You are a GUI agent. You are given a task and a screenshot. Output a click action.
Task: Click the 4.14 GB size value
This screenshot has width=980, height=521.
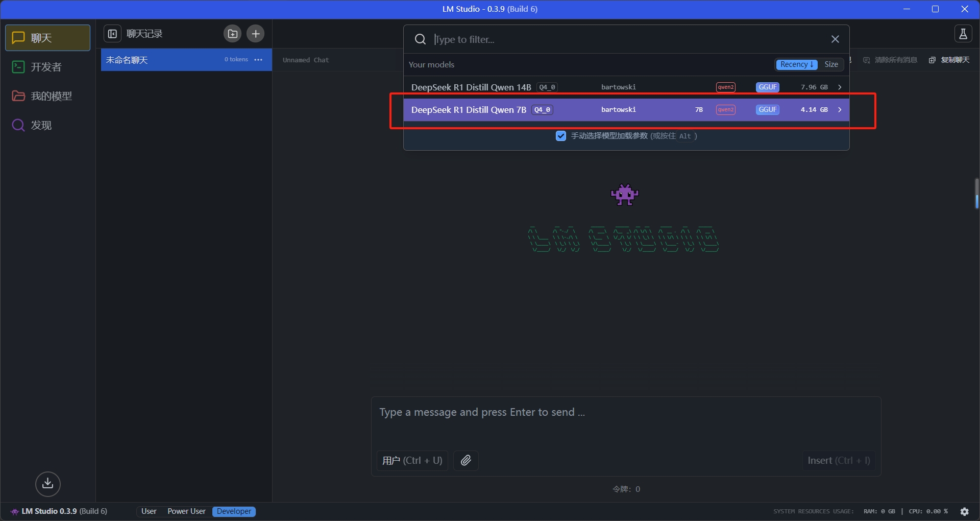pos(814,110)
